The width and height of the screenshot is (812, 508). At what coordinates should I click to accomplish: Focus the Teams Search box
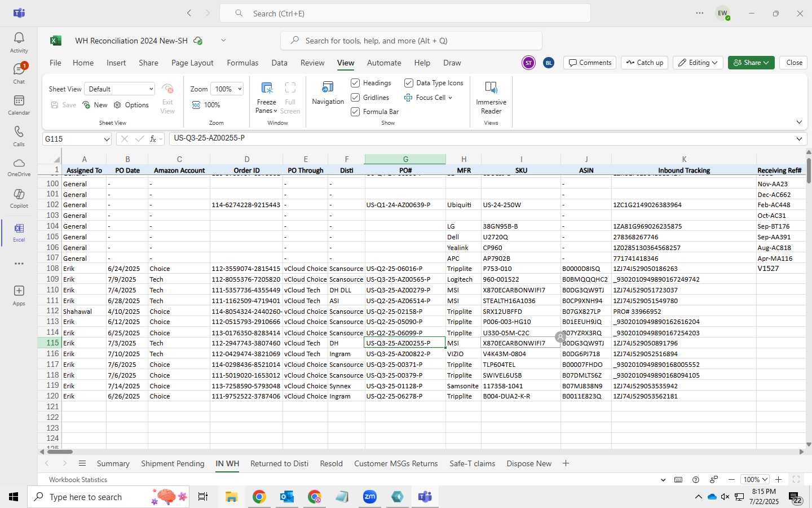(x=405, y=13)
